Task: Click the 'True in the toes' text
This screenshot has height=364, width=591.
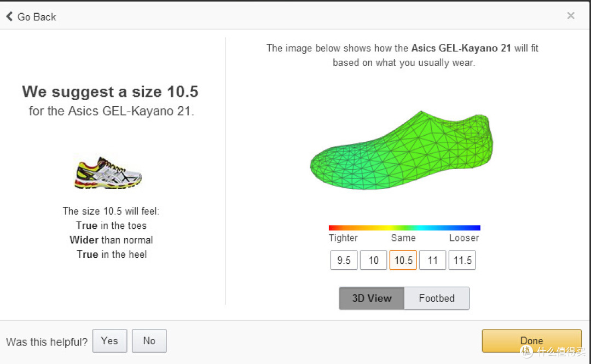Action: (x=111, y=226)
